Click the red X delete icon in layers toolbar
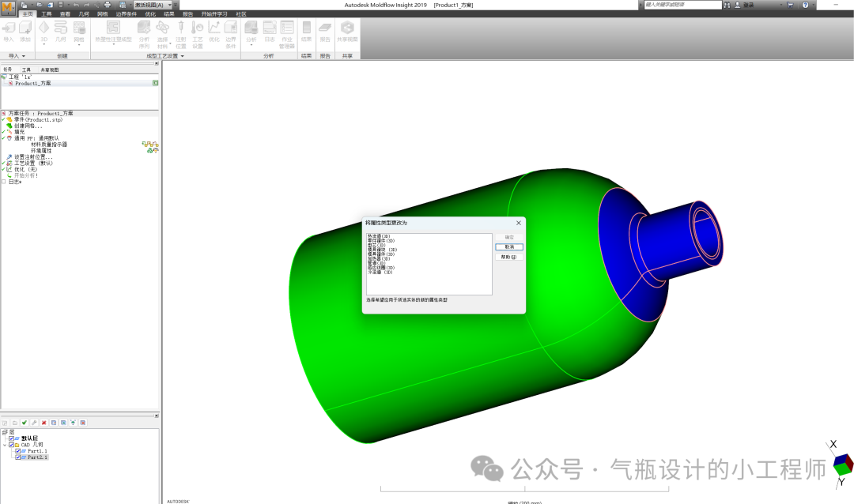The image size is (854, 504). [x=44, y=423]
